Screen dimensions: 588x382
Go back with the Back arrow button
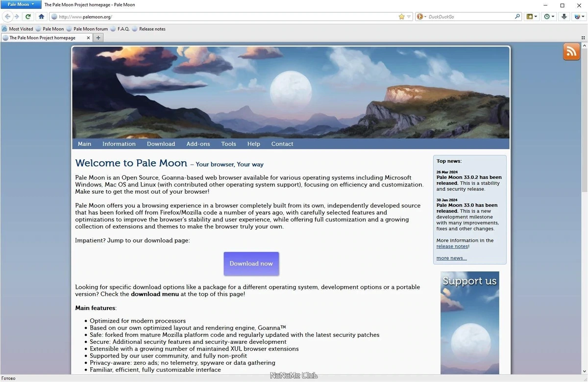point(7,17)
